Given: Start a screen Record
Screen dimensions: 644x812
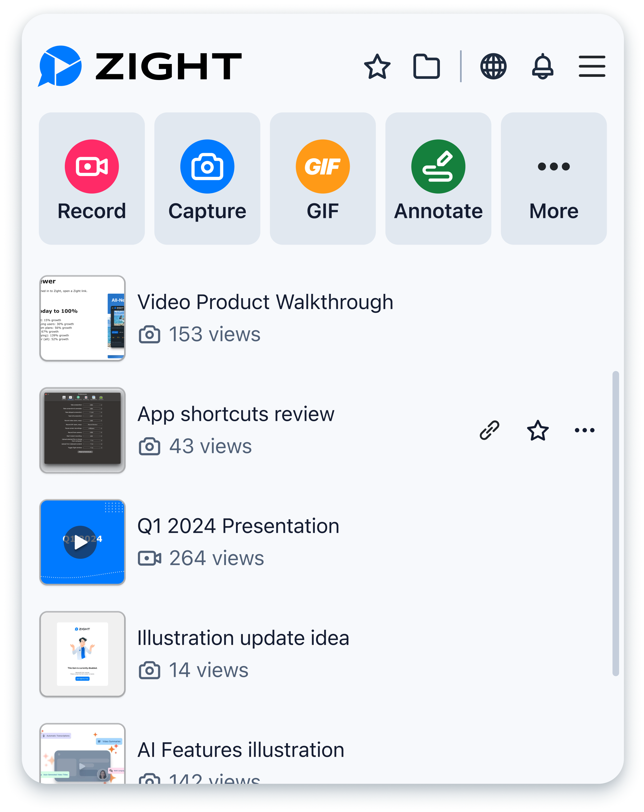Looking at the screenshot, I should point(91,179).
